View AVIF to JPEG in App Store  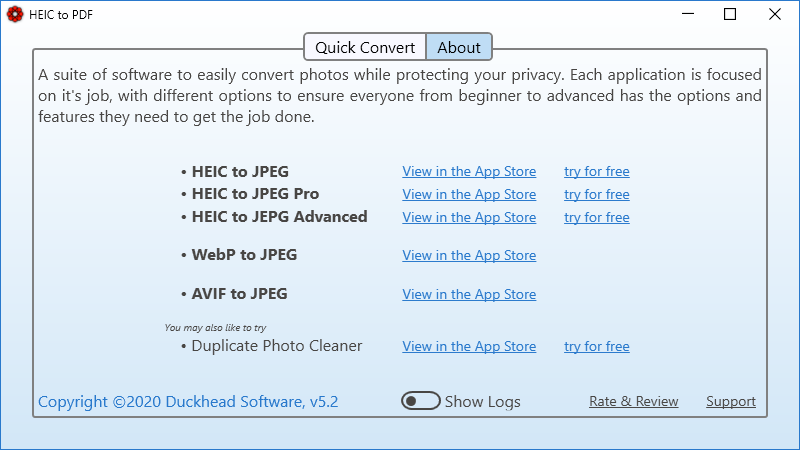point(469,294)
